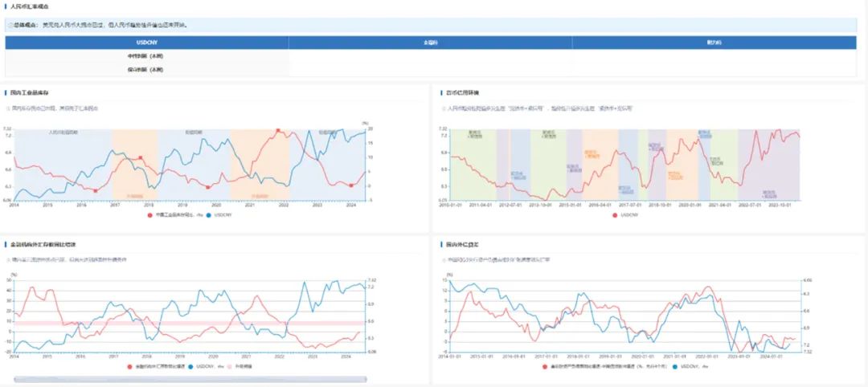Select the second strategy row under USDCNY
Viewport: 868px width, 387px height.
431,70
